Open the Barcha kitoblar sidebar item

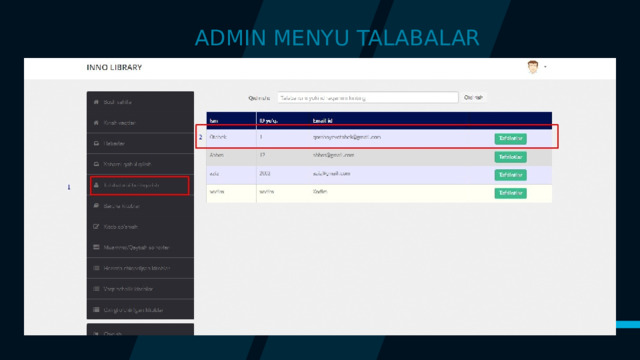140,206
